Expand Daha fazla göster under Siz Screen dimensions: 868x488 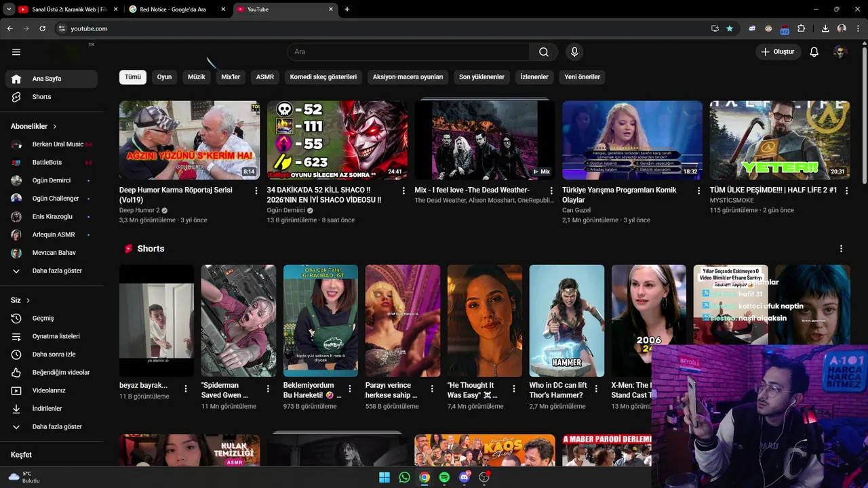click(52, 426)
